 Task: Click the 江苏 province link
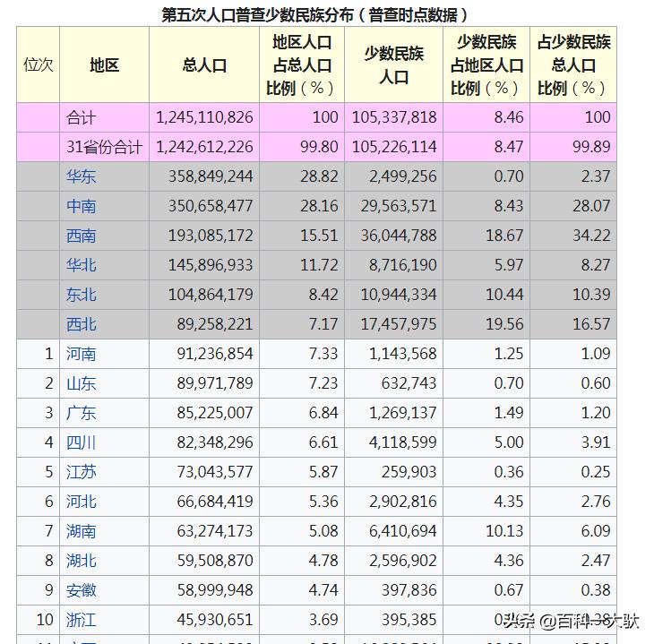click(x=82, y=472)
